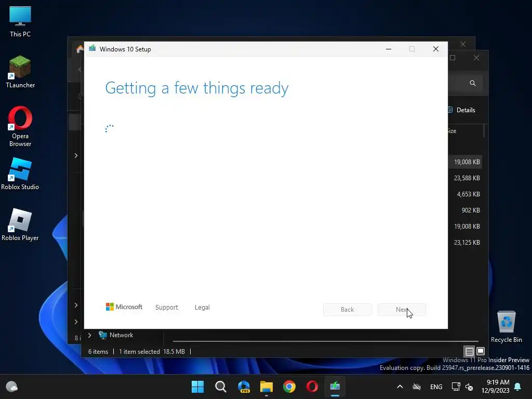Image resolution: width=532 pixels, height=399 pixels.
Task: Click the cloud sync tray icon
Action: click(x=417, y=387)
